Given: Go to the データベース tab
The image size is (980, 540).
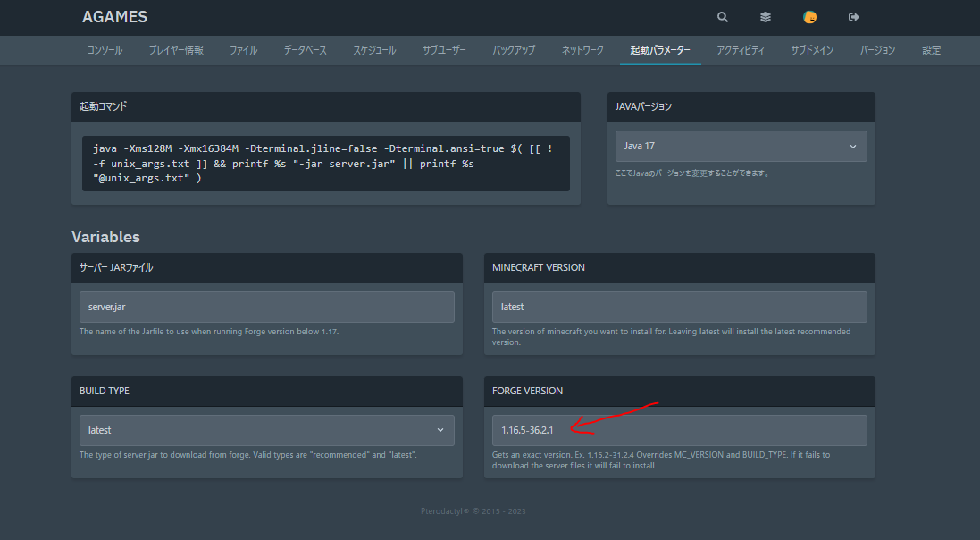Looking at the screenshot, I should point(304,50).
